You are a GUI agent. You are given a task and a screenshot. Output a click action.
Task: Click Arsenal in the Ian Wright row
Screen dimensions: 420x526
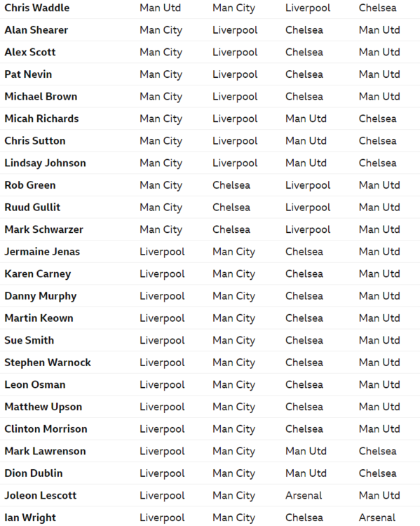pyautogui.click(x=377, y=518)
